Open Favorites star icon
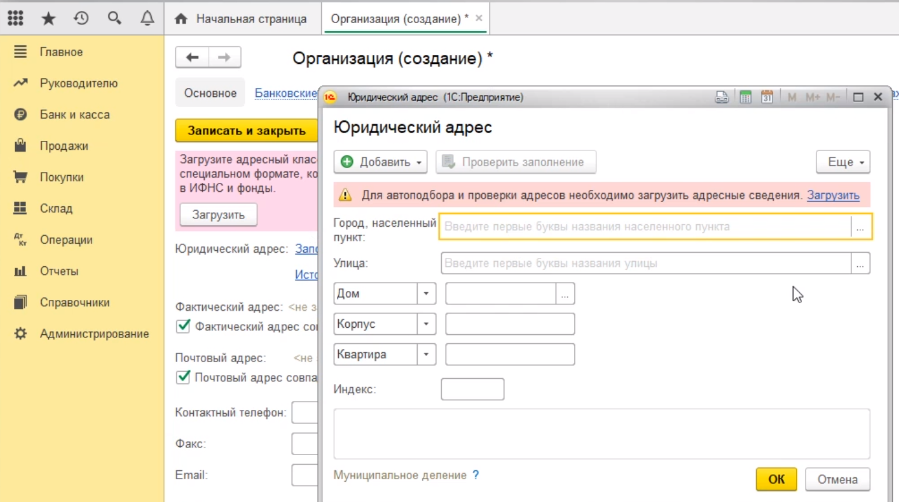 coord(48,19)
